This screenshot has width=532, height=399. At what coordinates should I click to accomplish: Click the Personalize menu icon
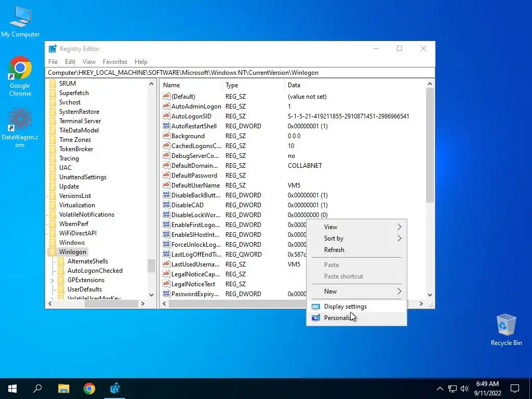[315, 318]
